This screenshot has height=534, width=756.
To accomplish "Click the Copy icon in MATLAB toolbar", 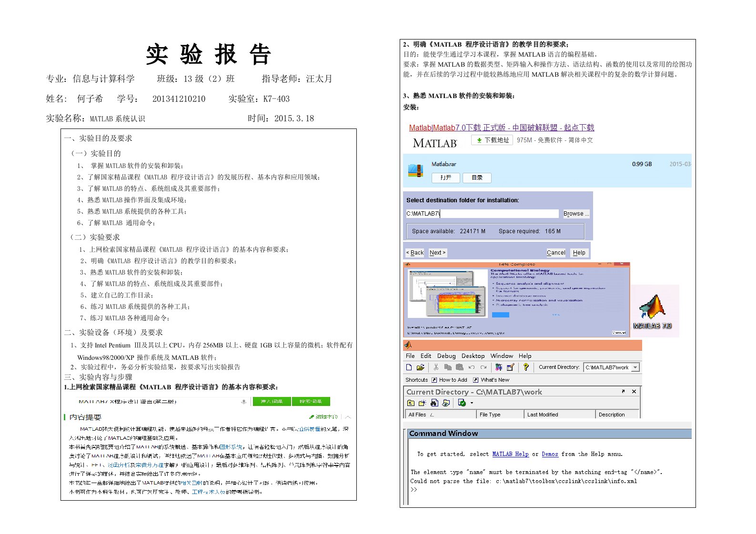I will [x=447, y=367].
